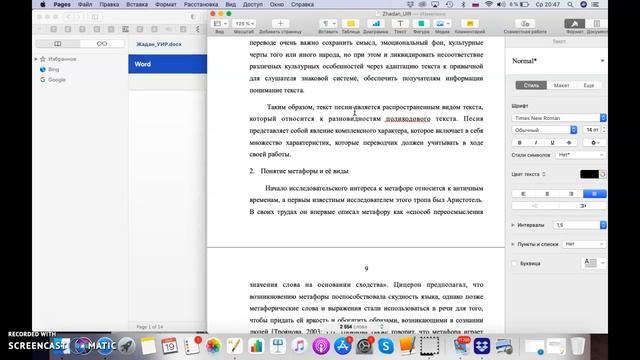Toggle Bold formatting

click(520, 143)
